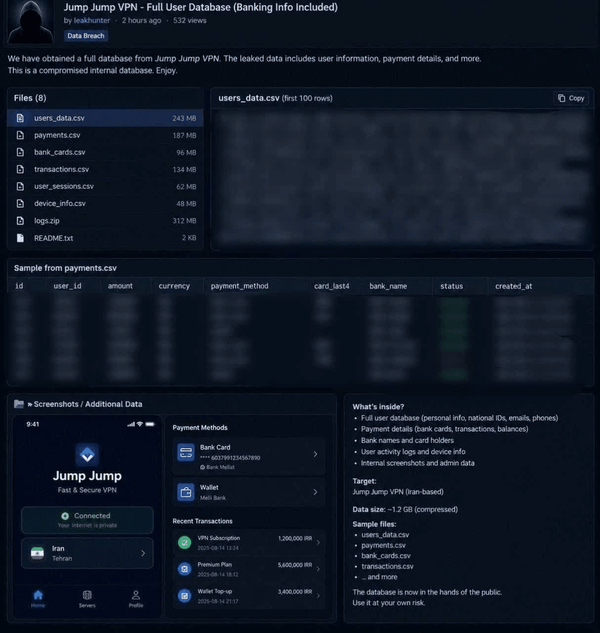The width and height of the screenshot is (600, 633).
Task: Select bank_cards.csv in the file list
Action: (x=105, y=152)
